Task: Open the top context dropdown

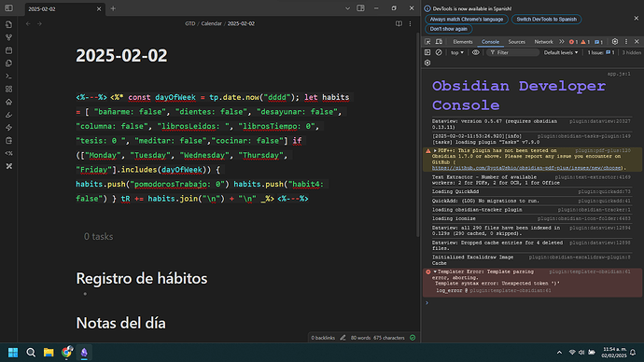Action: 456,52
